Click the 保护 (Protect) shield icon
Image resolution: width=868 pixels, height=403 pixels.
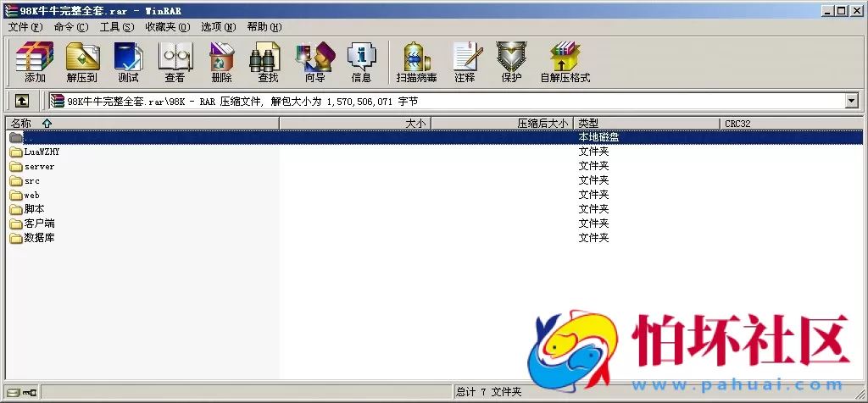pyautogui.click(x=511, y=63)
